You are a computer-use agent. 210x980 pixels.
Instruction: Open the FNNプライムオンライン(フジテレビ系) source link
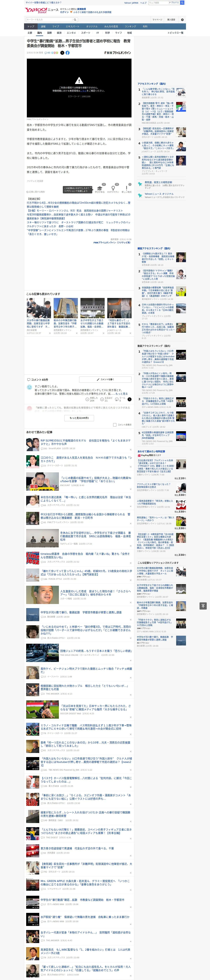click(112, 242)
